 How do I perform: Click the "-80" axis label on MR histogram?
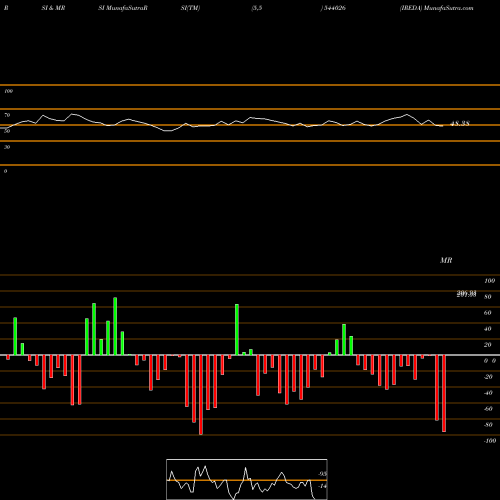(488, 425)
